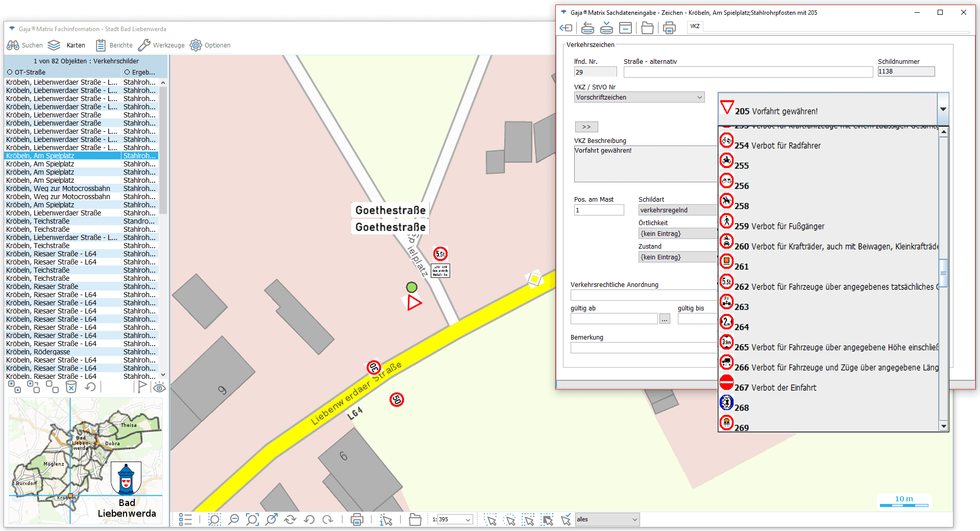Open the map scale 1:395 dropdown
The width and height of the screenshot is (980, 531).
click(x=468, y=520)
